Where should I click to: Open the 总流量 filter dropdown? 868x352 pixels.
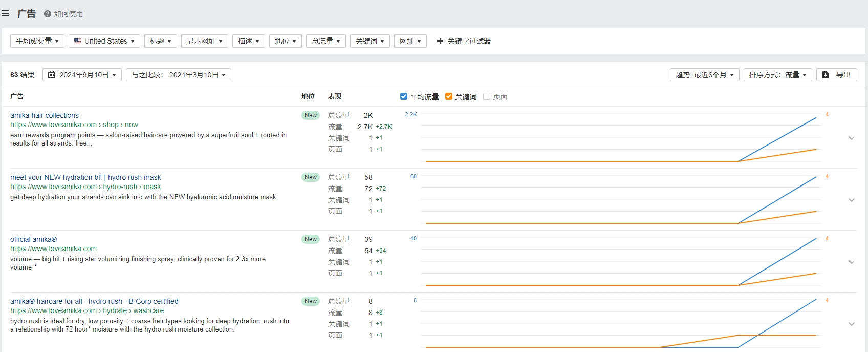(326, 41)
